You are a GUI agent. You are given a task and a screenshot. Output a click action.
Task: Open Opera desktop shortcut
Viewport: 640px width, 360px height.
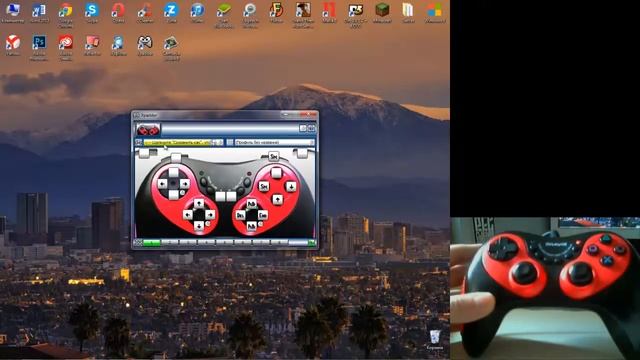(x=118, y=12)
